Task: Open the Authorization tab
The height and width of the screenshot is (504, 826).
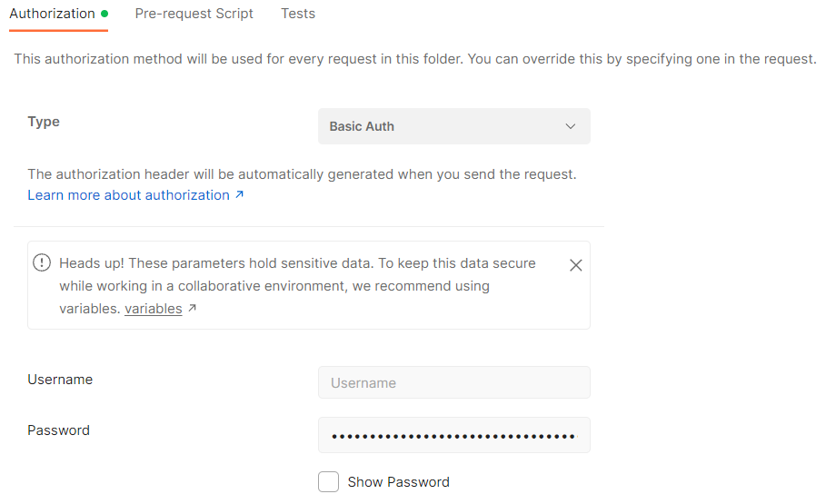Action: tap(52, 14)
